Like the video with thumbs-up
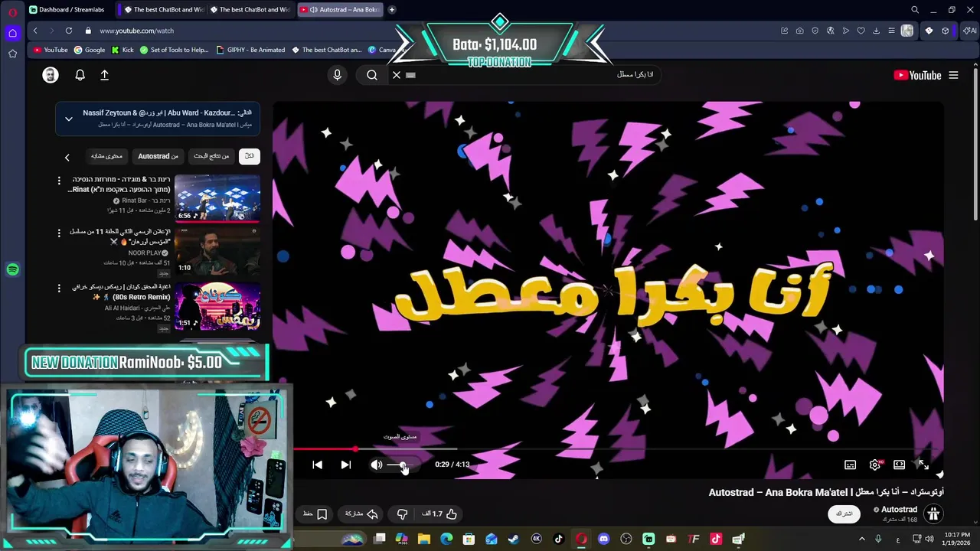The height and width of the screenshot is (551, 980). pos(451,514)
